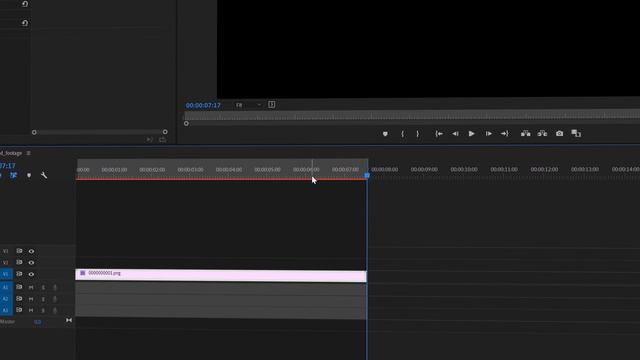Enable voice-over record on track A2
Image resolution: width=640 pixels, height=360 pixels.
tap(55, 299)
